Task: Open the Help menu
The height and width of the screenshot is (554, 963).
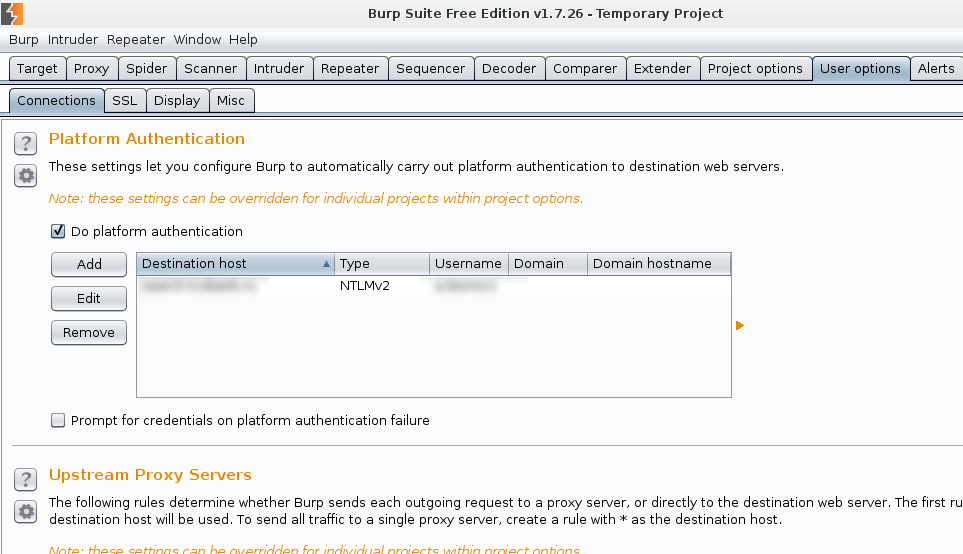Action: tap(243, 40)
